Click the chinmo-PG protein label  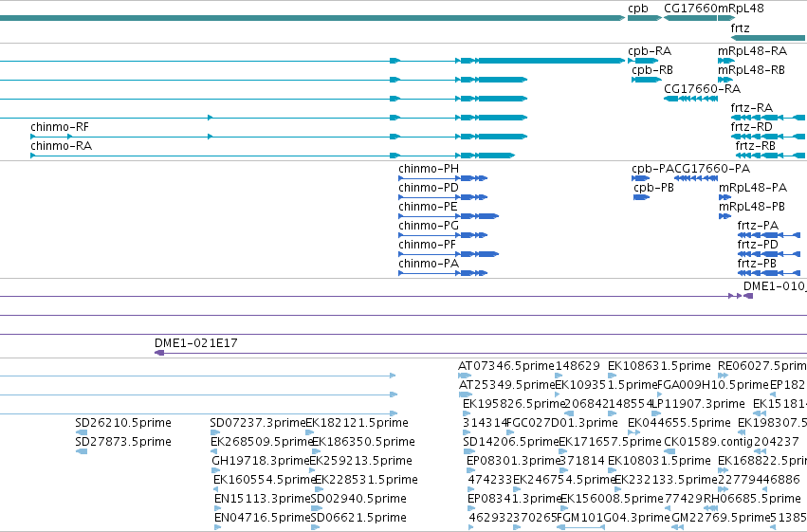pos(429,226)
